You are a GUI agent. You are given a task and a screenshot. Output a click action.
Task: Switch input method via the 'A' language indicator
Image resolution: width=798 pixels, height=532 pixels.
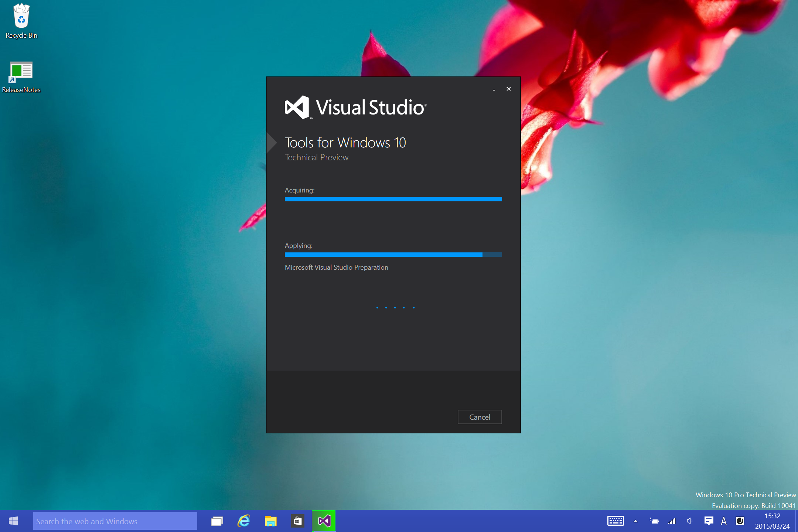point(723,521)
